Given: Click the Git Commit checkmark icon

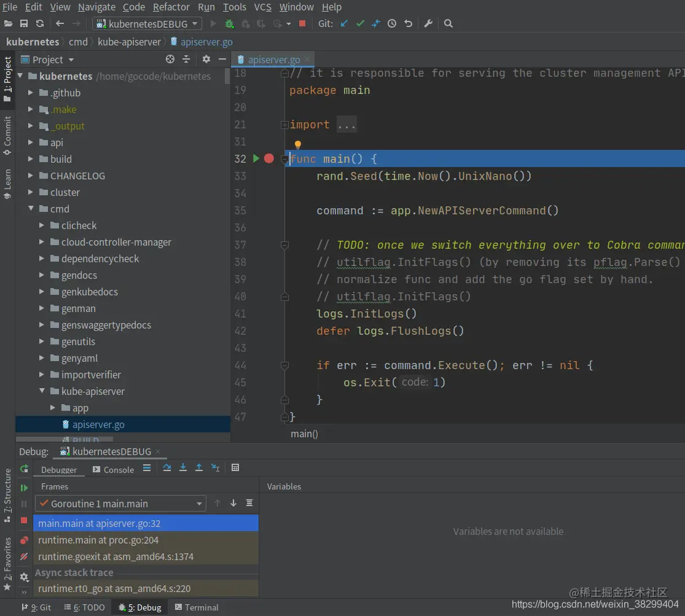Looking at the screenshot, I should pyautogui.click(x=360, y=24).
